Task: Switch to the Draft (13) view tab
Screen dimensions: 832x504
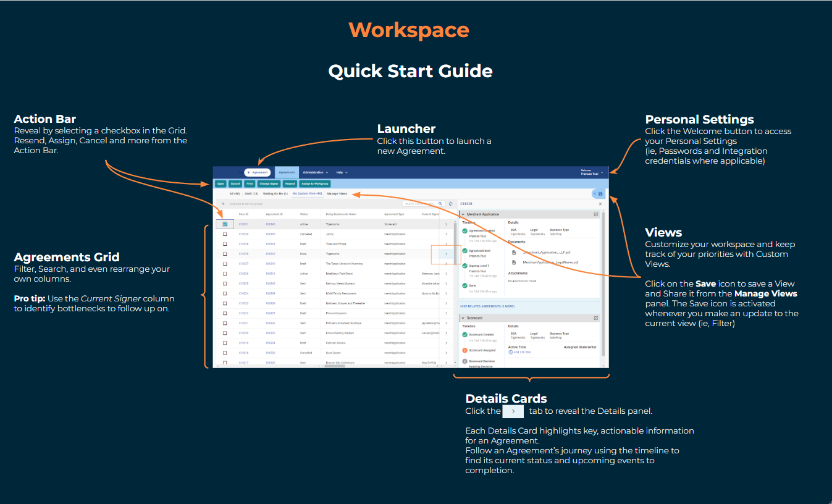Action: coord(251,193)
